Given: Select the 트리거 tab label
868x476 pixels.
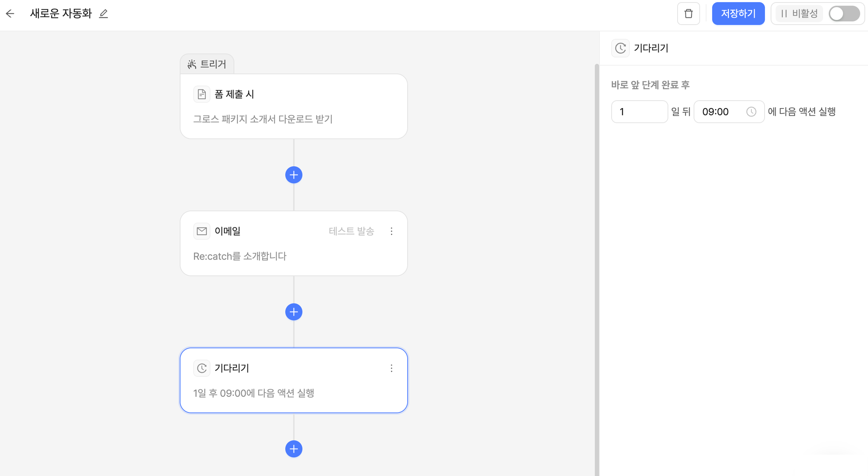Looking at the screenshot, I should [x=207, y=64].
